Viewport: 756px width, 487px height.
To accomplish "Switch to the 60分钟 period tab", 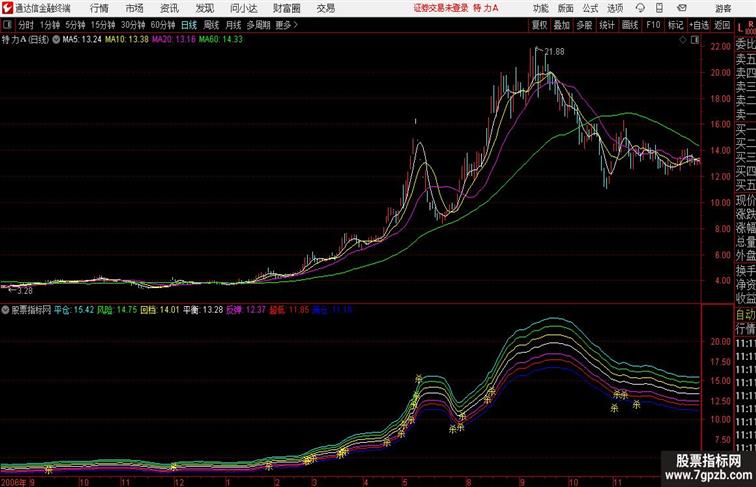I will pos(163,25).
